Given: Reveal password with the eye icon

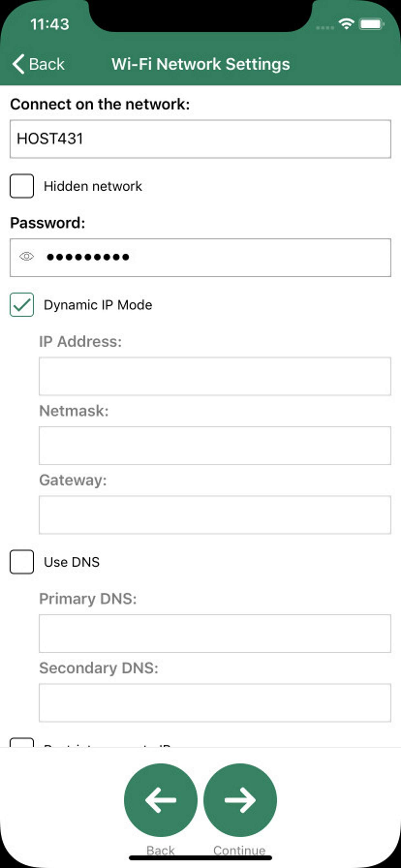Looking at the screenshot, I should pos(26,257).
